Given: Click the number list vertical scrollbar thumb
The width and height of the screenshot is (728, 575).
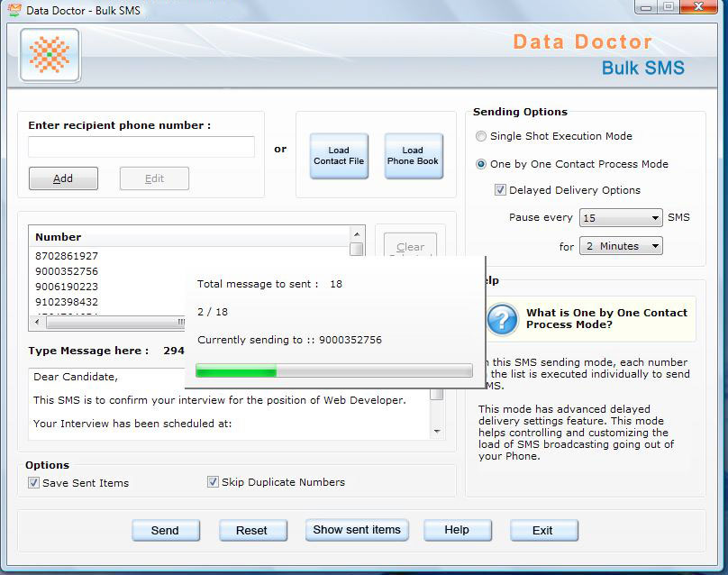Looking at the screenshot, I should point(357,249).
